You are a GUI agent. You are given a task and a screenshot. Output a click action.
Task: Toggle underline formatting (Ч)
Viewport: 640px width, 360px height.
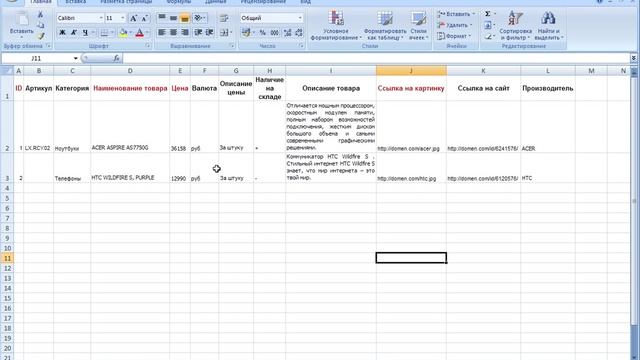coord(85,32)
